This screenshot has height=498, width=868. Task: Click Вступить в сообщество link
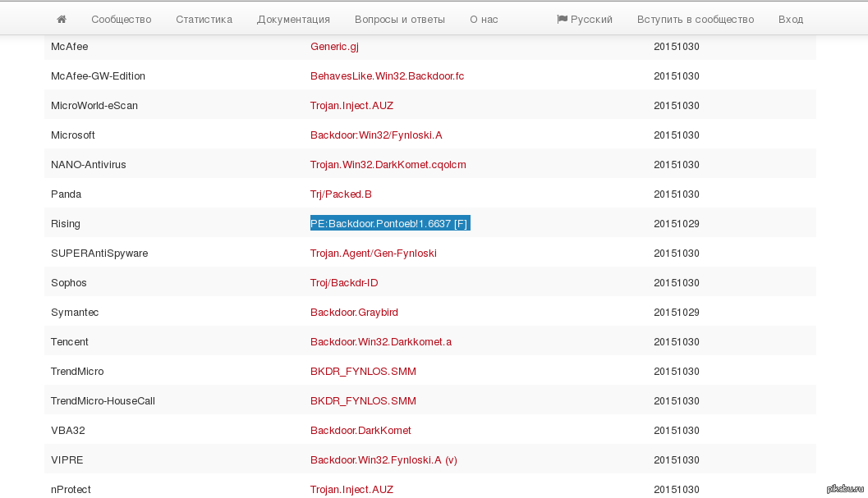pos(695,19)
